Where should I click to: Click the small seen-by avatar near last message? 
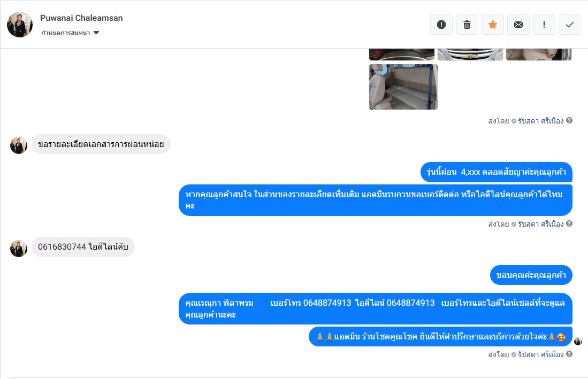(578, 341)
